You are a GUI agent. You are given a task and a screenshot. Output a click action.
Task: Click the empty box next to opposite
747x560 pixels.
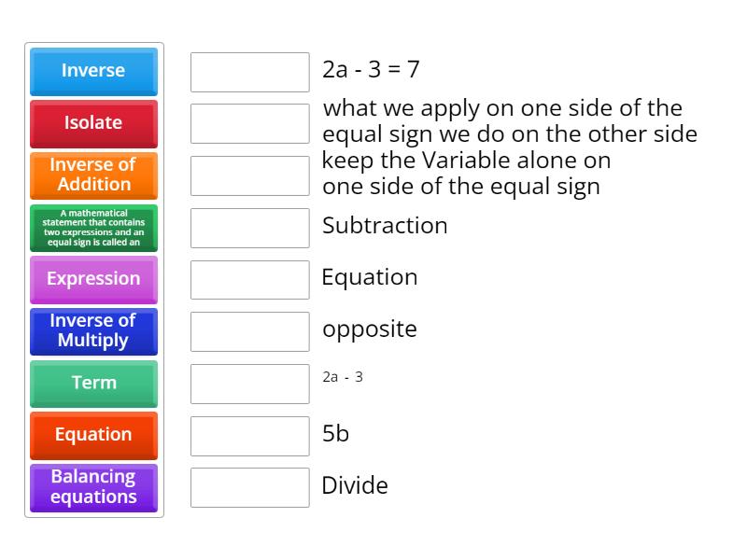249,329
